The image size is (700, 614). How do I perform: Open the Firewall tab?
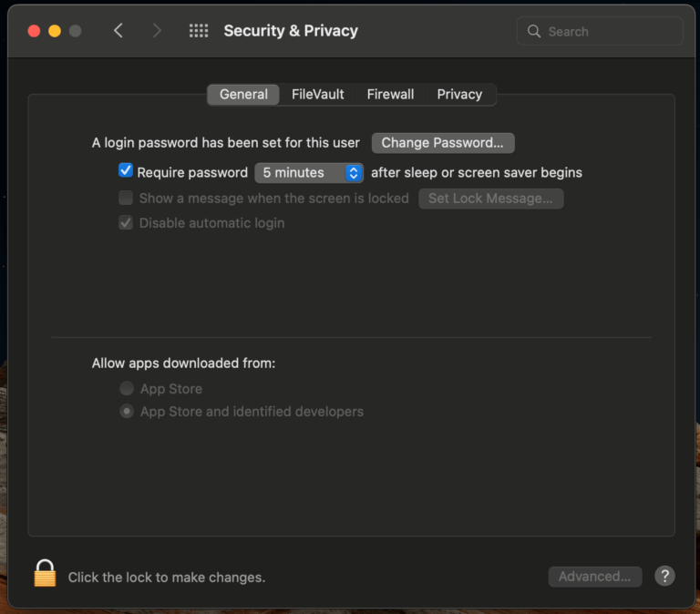coord(390,95)
